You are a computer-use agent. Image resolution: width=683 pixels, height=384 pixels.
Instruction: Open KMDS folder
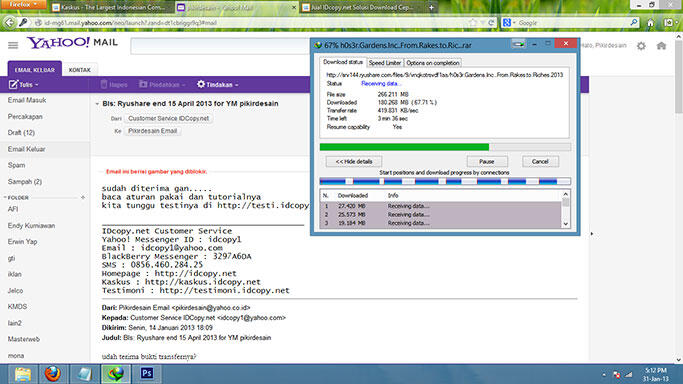17,307
